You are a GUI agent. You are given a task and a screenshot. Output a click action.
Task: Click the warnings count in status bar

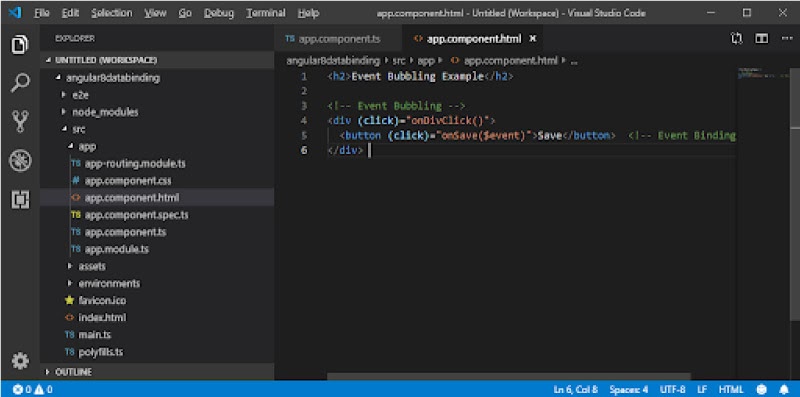[44, 389]
